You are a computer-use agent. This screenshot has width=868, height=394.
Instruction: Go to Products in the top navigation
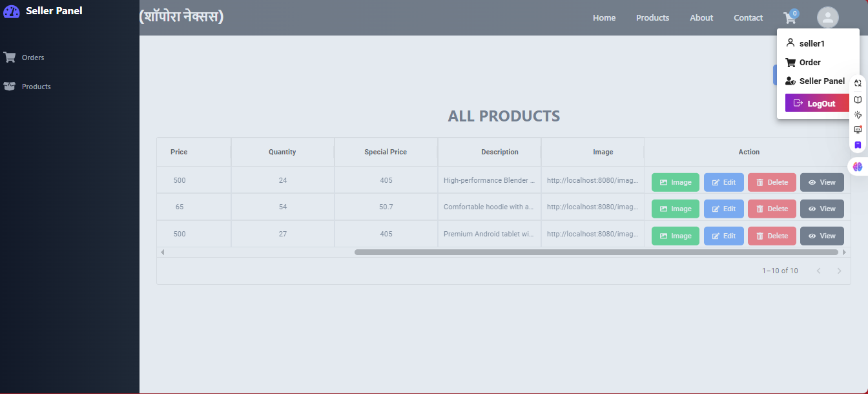(652, 18)
